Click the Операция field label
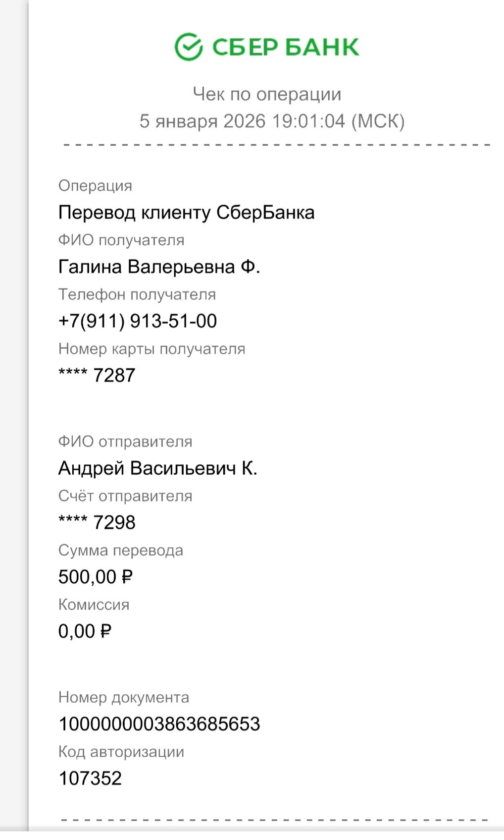 coord(95,186)
